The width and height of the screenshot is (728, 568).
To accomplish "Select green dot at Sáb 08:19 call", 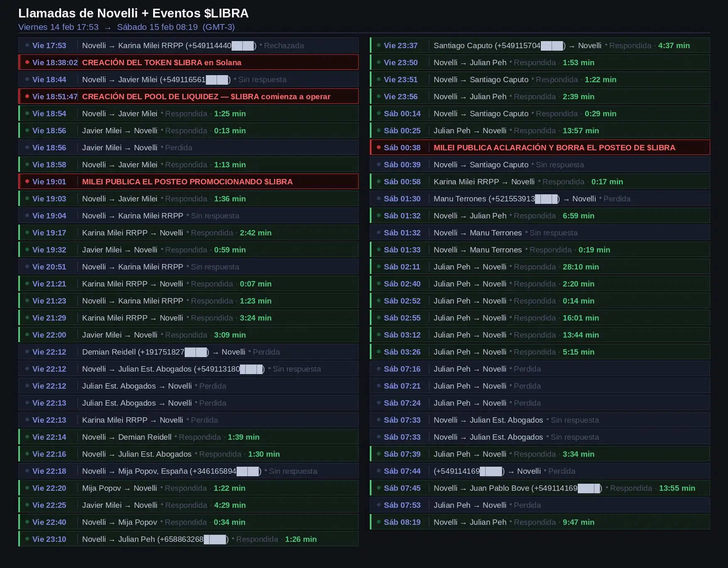I will 379,522.
